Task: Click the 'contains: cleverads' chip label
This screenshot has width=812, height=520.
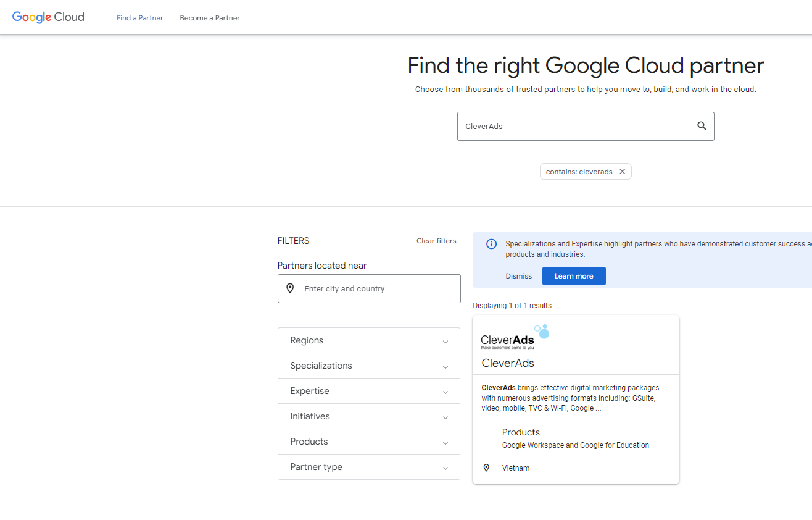Action: [x=579, y=172]
